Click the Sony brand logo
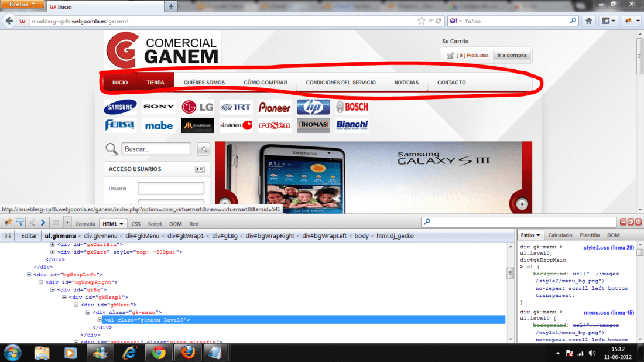 click(x=159, y=107)
